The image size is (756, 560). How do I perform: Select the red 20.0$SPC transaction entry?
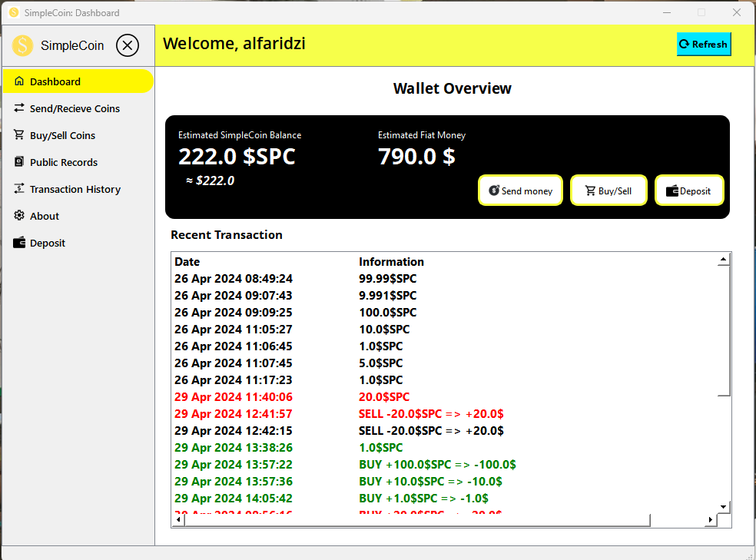(x=384, y=396)
